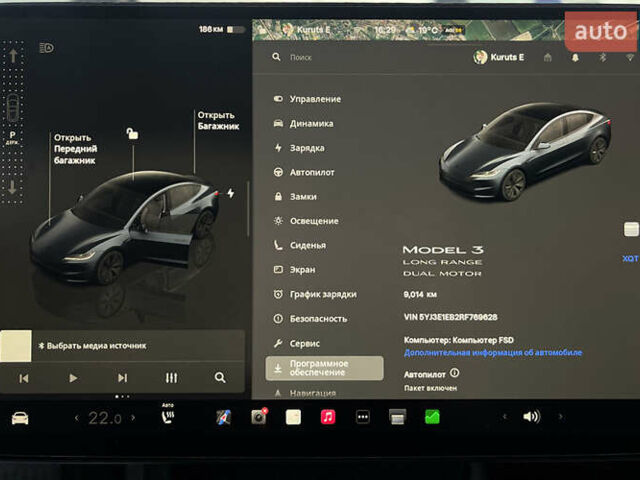Image resolution: width=640 pixels, height=480 pixels.
Task: Search media with magnifier icon
Action: [220, 378]
